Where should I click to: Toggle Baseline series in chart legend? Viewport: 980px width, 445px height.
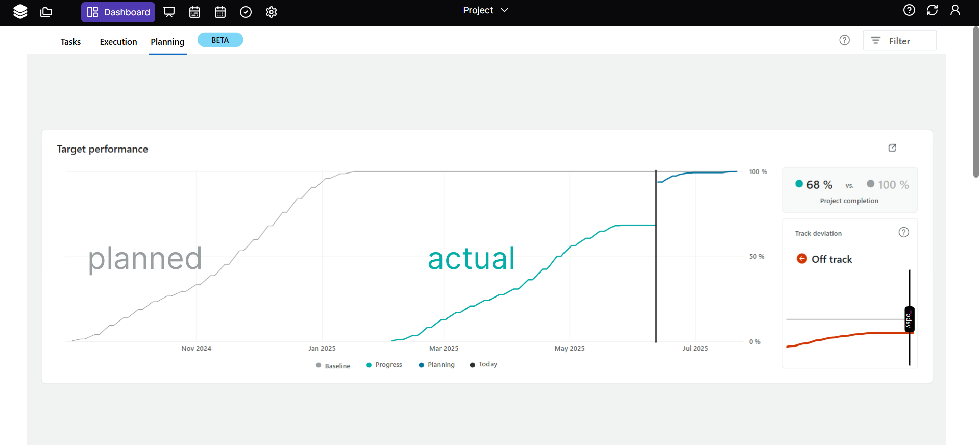click(x=333, y=366)
